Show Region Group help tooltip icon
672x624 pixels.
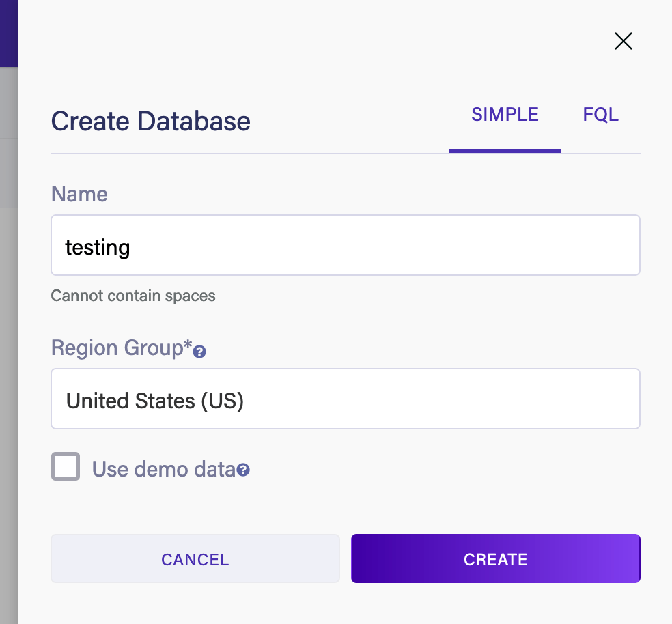pos(199,352)
